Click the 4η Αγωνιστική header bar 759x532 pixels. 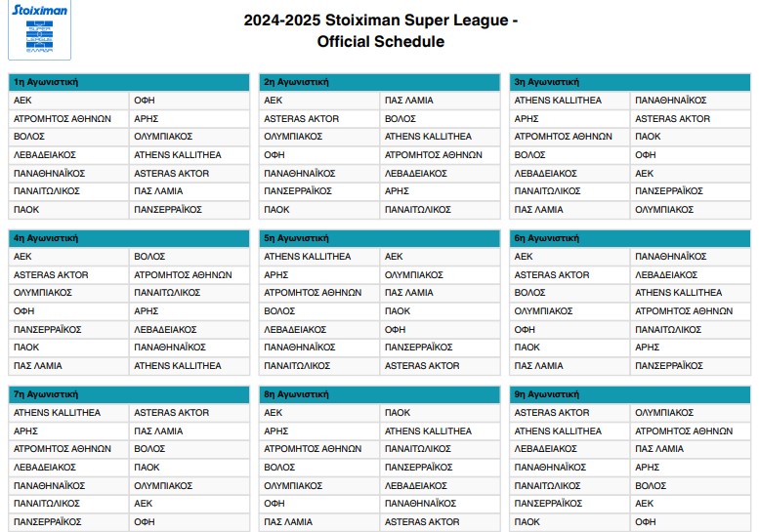point(129,237)
